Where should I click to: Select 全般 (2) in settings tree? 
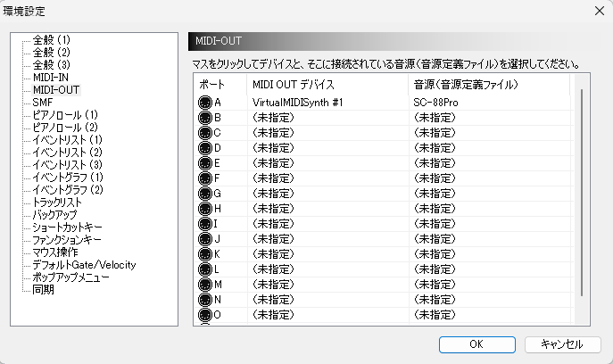click(x=51, y=53)
